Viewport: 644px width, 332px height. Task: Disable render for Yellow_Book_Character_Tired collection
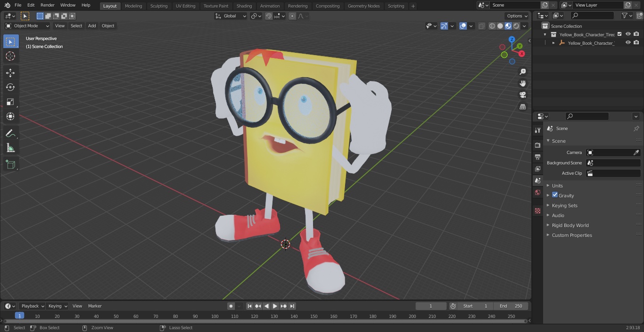[x=636, y=34]
